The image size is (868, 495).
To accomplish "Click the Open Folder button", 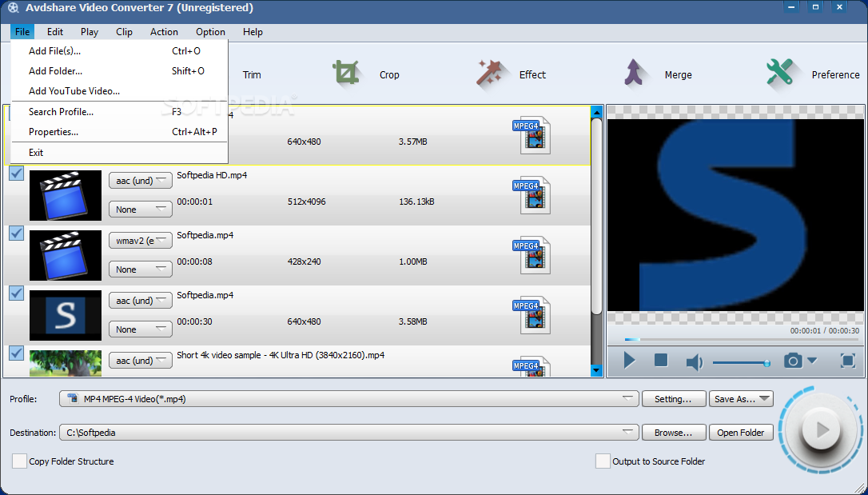I will coord(741,433).
